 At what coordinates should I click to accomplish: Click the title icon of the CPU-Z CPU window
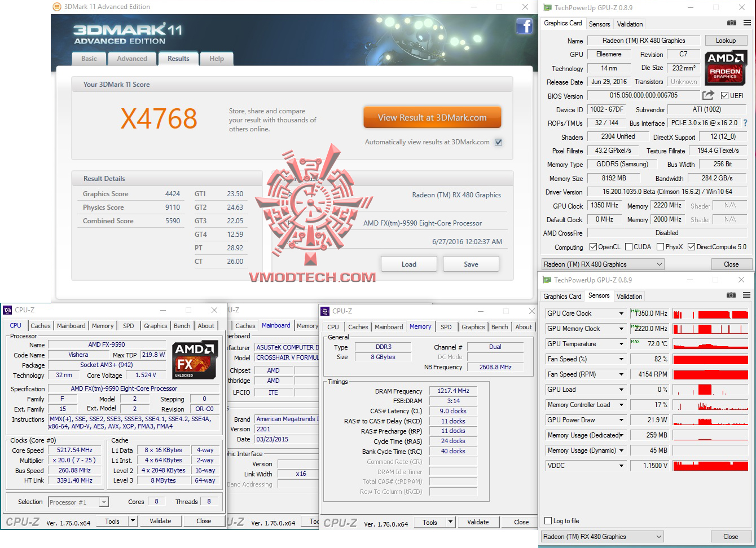pos(7,310)
